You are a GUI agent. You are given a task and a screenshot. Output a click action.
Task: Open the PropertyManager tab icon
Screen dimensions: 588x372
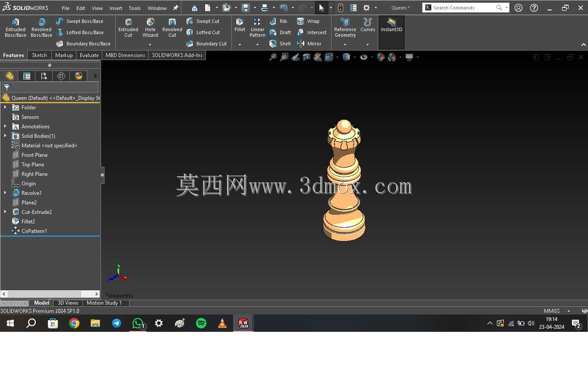tap(26, 76)
